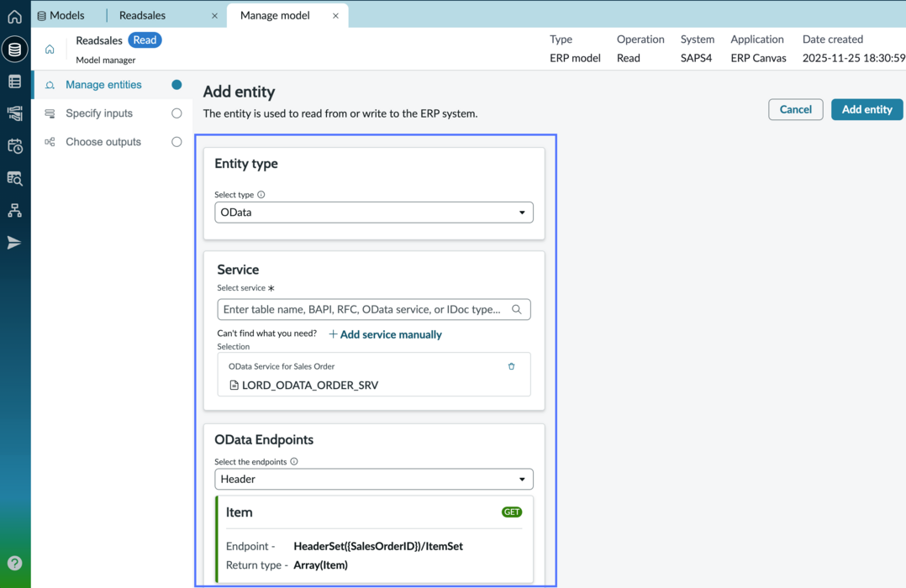Click the OData Service for Sales Order label
This screenshot has height=588, width=906.
pos(282,366)
